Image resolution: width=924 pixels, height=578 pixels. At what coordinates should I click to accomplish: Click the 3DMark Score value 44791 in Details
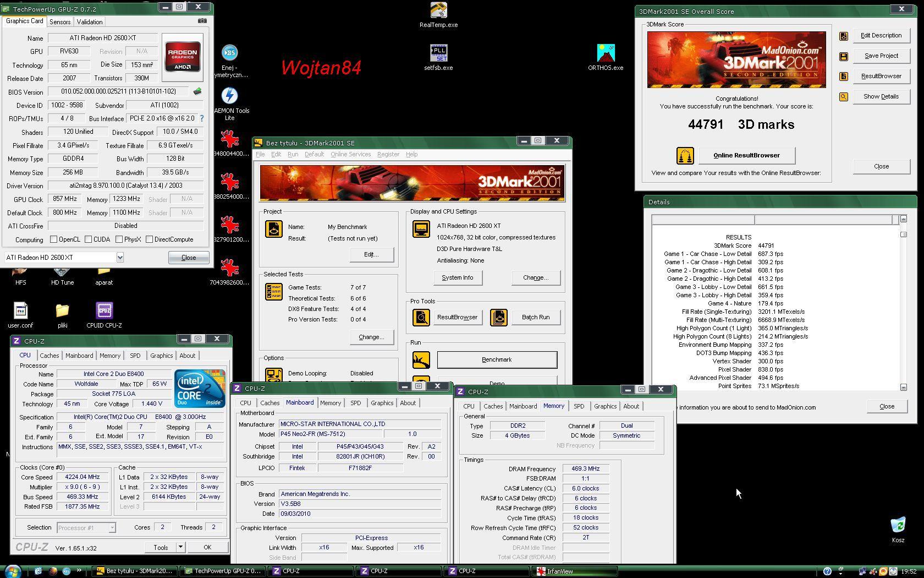(766, 246)
